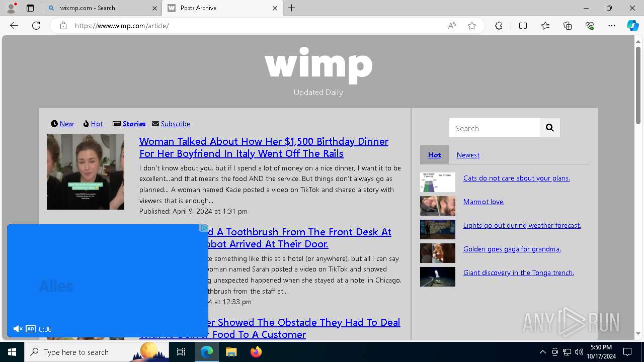644x362 pixels.
Task: Open Copilot sidebar icon
Action: coord(632,26)
